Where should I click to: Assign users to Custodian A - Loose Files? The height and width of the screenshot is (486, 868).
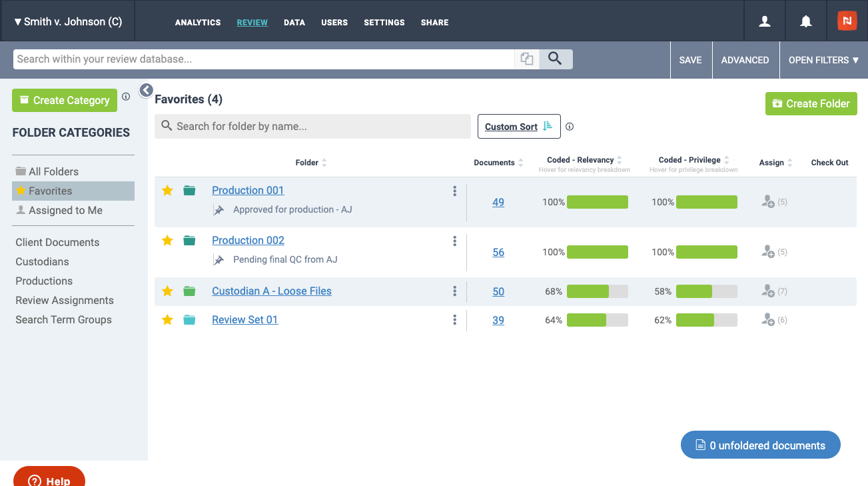768,291
